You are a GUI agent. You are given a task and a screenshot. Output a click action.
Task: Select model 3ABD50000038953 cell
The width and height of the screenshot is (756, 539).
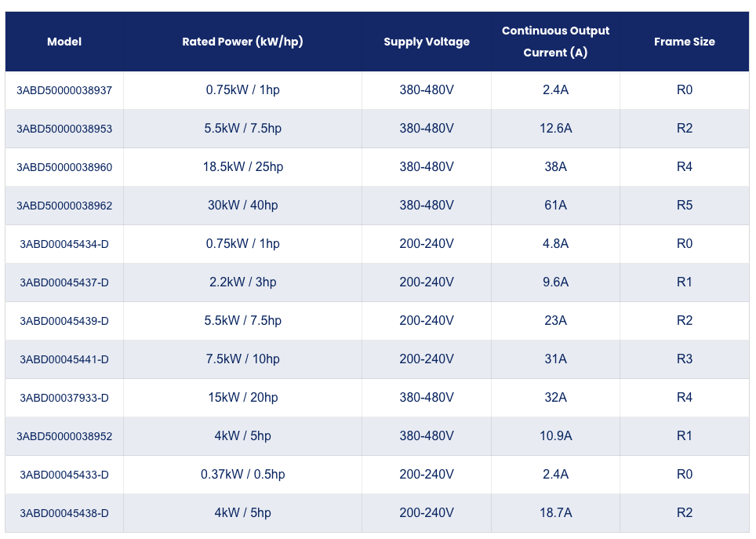64,129
